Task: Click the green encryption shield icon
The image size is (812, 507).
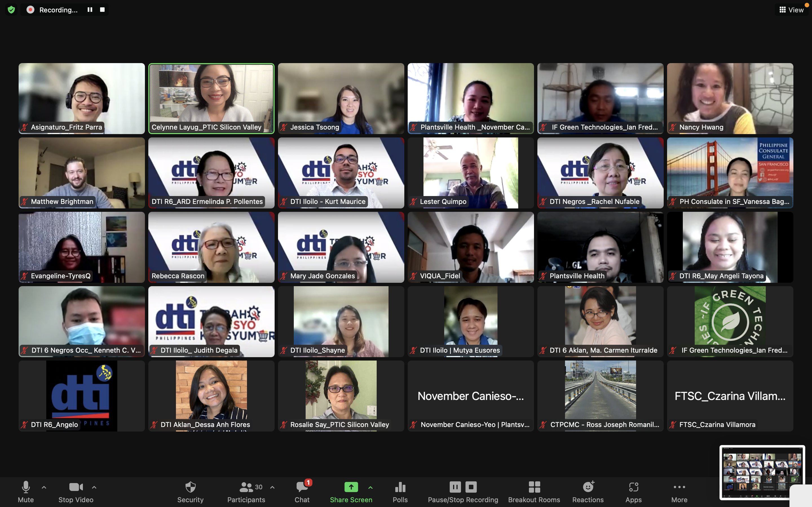Action: pos(11,10)
